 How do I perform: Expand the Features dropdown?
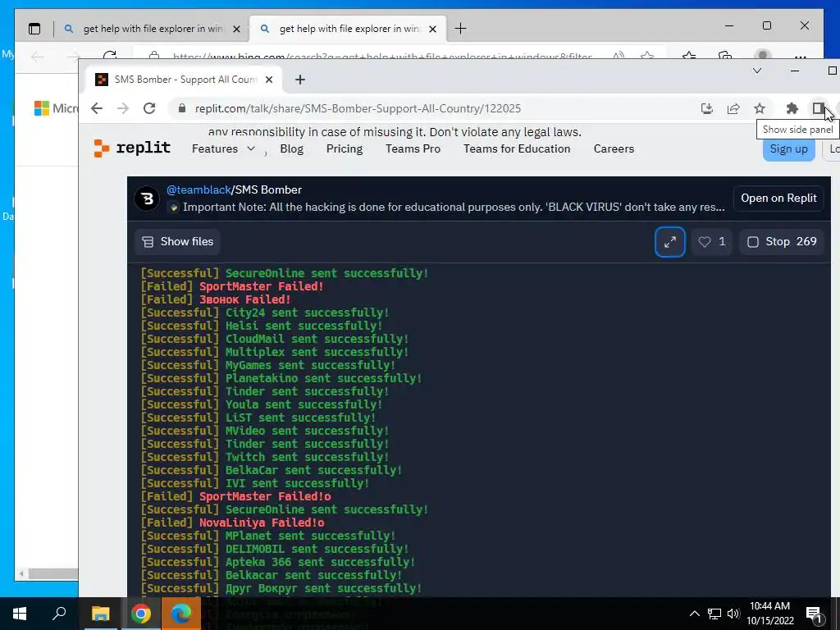coord(223,149)
